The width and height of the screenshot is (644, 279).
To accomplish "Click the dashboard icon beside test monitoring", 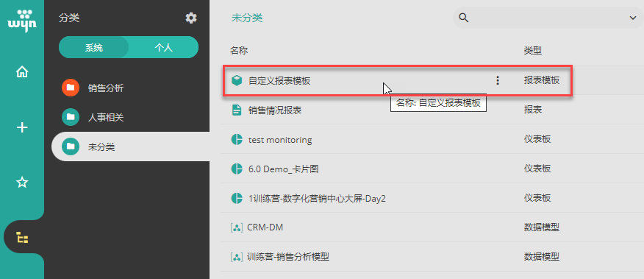I will (x=237, y=140).
